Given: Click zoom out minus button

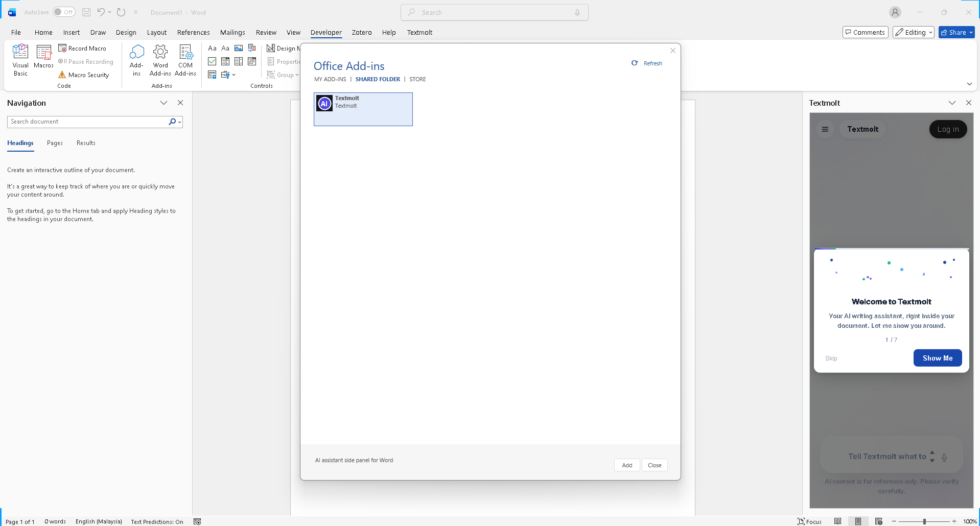Looking at the screenshot, I should coord(894,521).
